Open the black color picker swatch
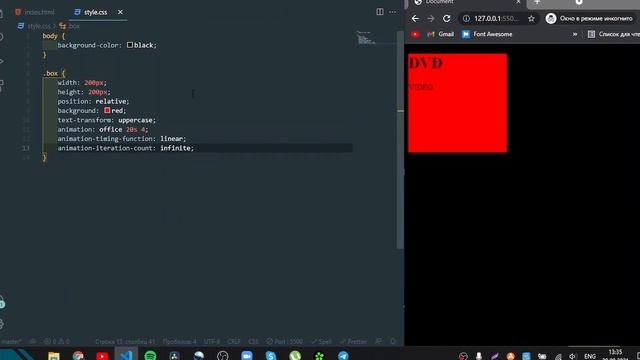Screen dimensions: 640x360 click(x=130, y=45)
